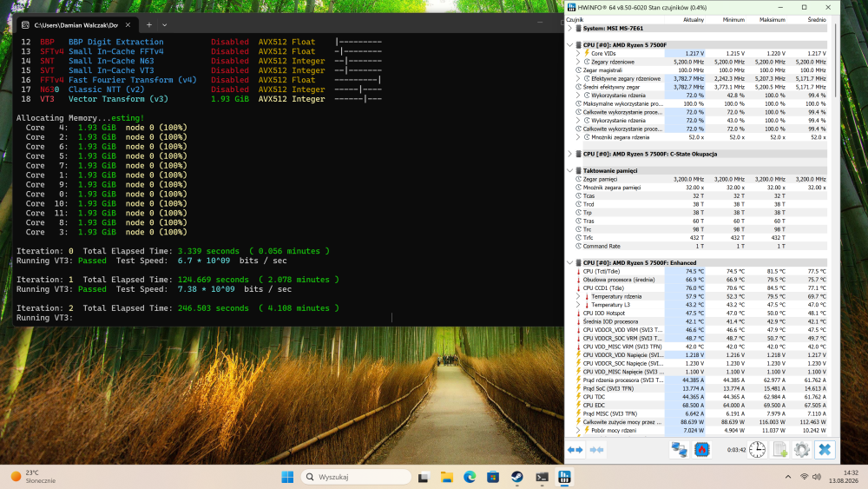Reset the HWiNFO elapsed time clock
This screenshot has width=868, height=489.
[x=757, y=450]
